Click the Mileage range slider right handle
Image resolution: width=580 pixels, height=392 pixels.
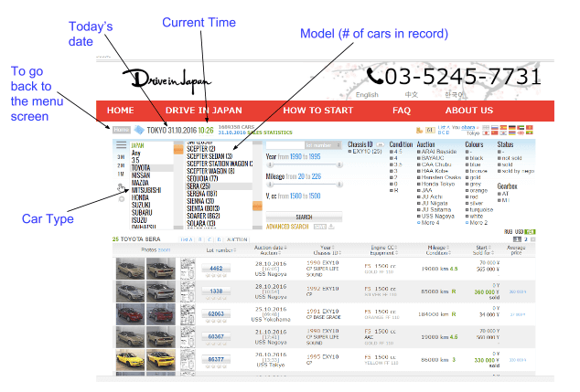pyautogui.click(x=338, y=184)
